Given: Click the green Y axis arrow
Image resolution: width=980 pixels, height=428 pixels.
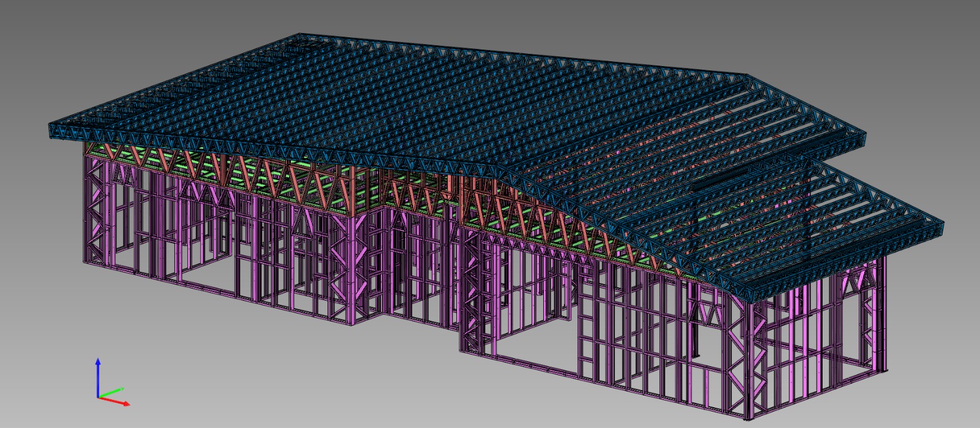Looking at the screenshot, I should coord(115,391).
